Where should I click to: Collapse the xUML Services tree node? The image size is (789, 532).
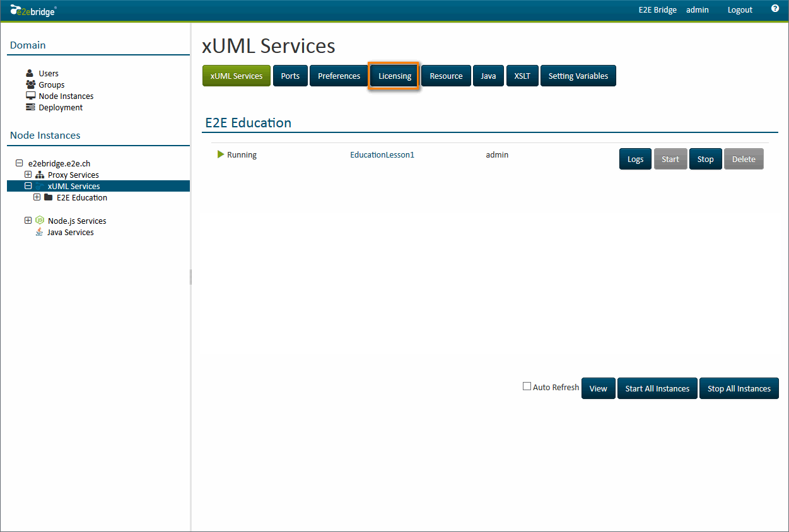click(28, 186)
